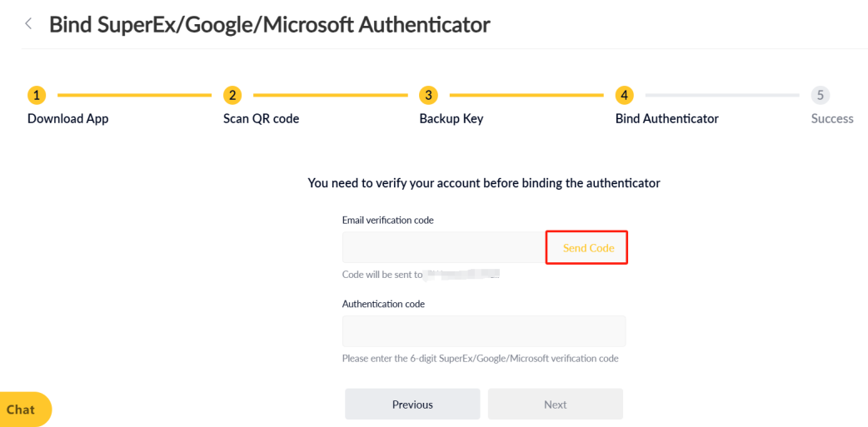Click the Success step label
The height and width of the screenshot is (427, 868).
pyautogui.click(x=832, y=118)
